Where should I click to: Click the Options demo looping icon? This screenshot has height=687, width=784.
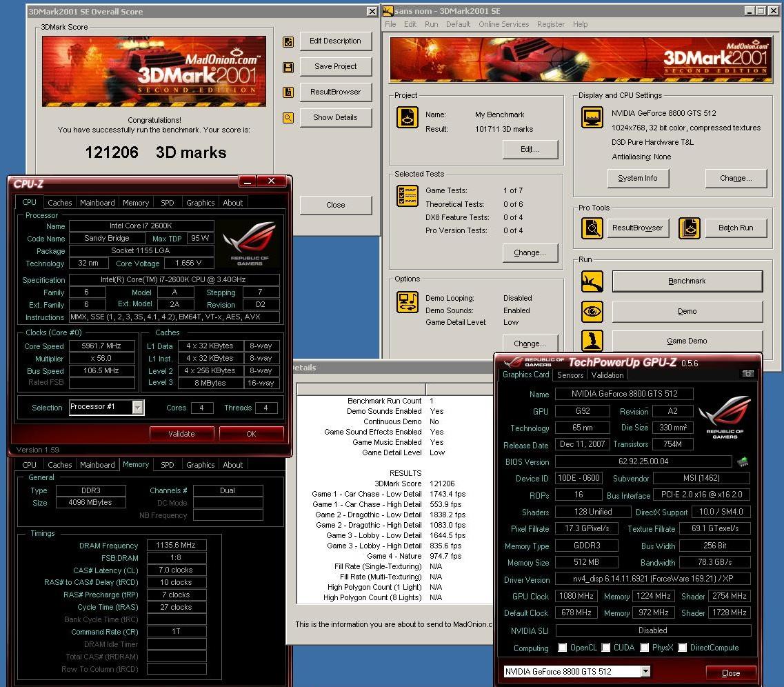click(x=408, y=302)
